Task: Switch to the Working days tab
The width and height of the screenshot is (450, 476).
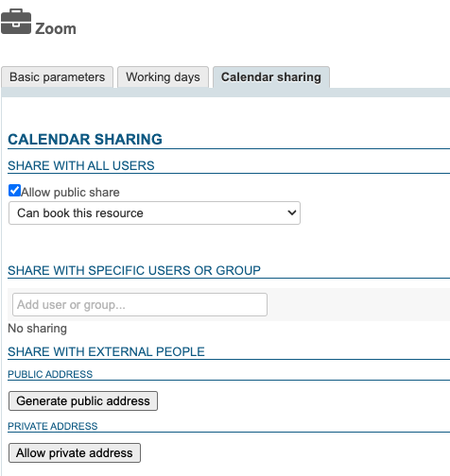Action: [163, 77]
